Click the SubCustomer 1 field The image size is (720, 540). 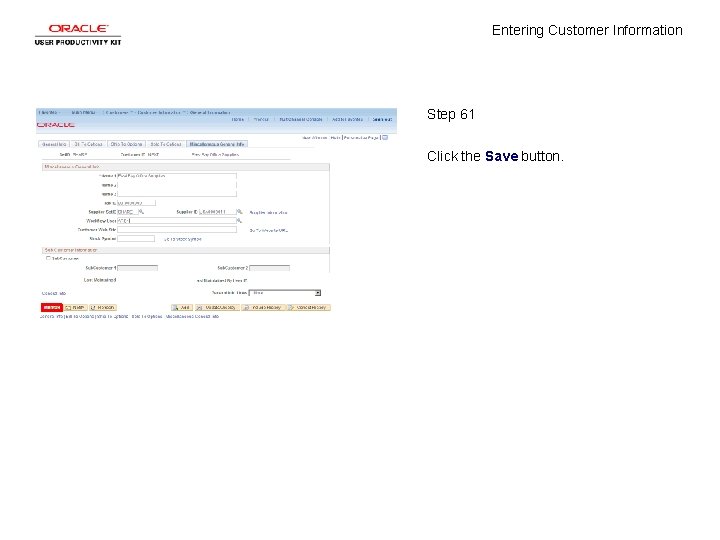pyautogui.click(x=138, y=268)
